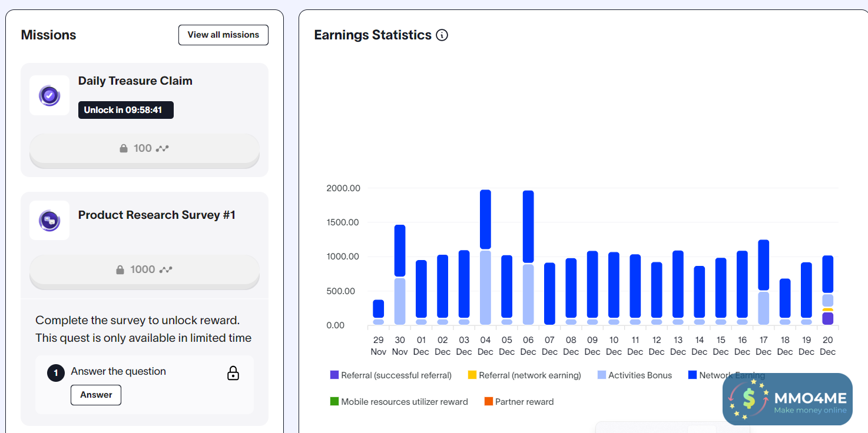Click the Network Earning bar for 18 Dec
Image resolution: width=868 pixels, height=433 pixels.
785,298
